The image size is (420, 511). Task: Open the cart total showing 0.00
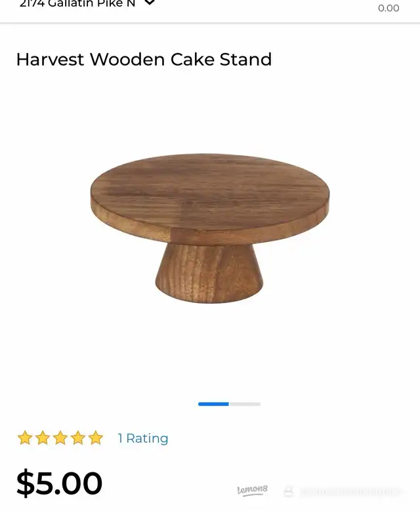pos(388,8)
